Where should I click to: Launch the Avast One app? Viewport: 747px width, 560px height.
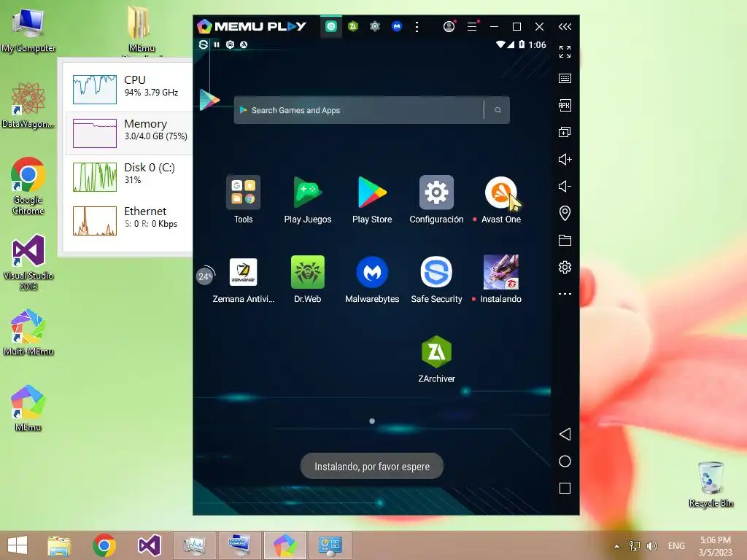(x=500, y=192)
